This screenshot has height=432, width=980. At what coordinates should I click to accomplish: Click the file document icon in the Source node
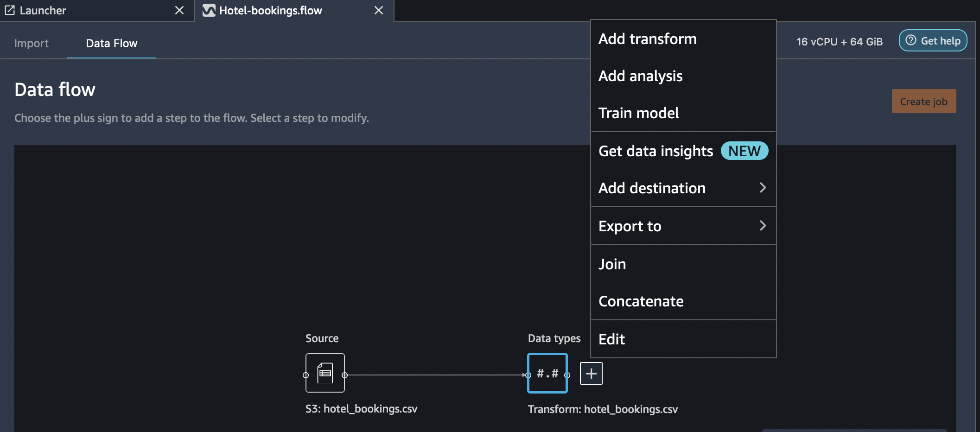[325, 374]
